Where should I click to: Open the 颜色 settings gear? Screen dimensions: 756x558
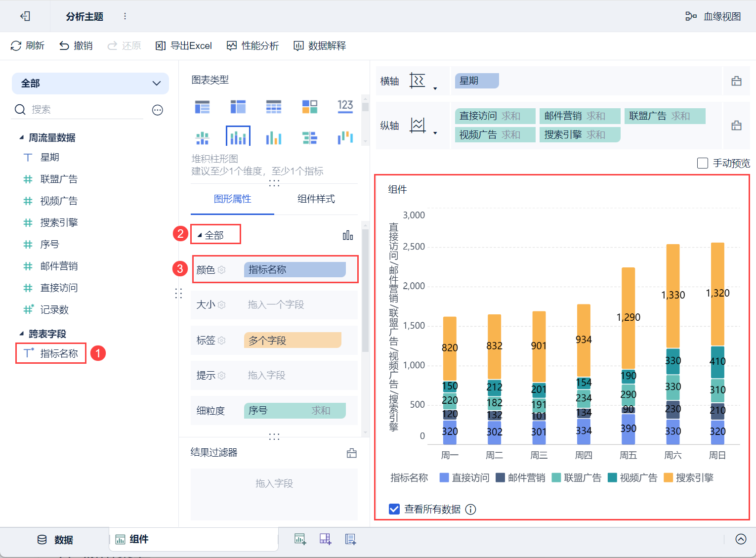click(222, 270)
